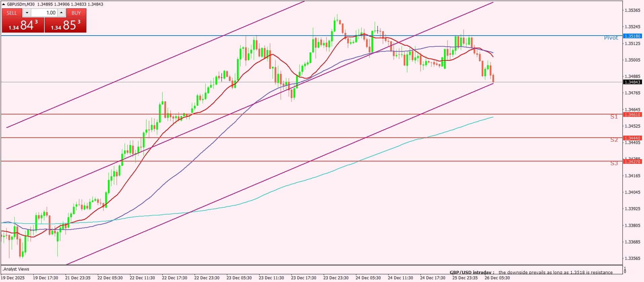Click the 1.35180 pivot price tag
The height and width of the screenshot is (282, 644).
coord(632,36)
